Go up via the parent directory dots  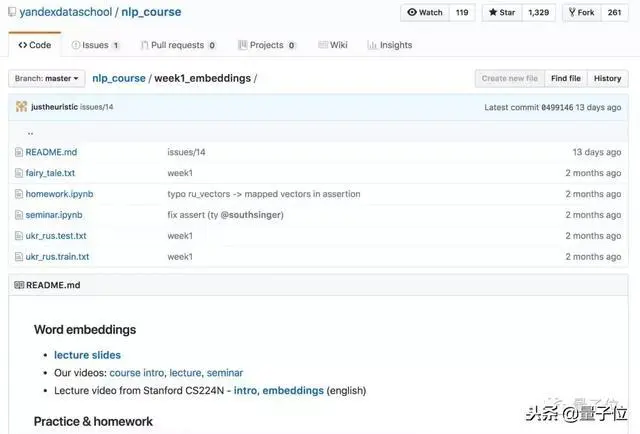click(x=30, y=133)
